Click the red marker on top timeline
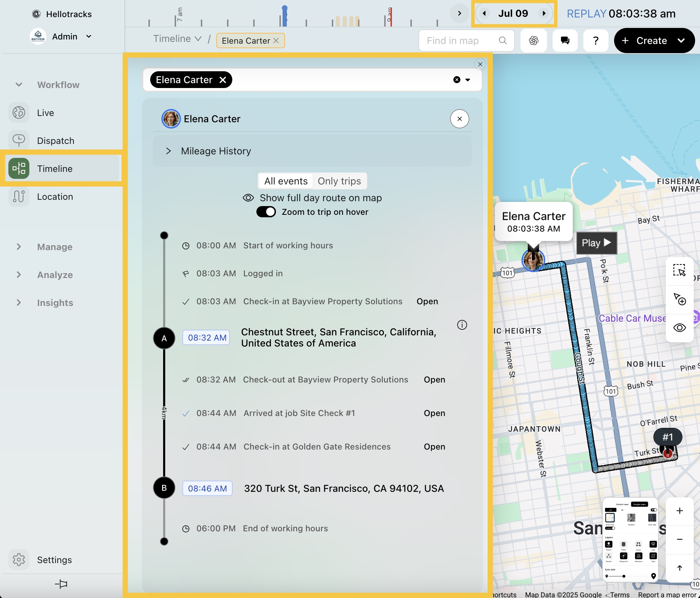700x598 pixels. [391, 17]
